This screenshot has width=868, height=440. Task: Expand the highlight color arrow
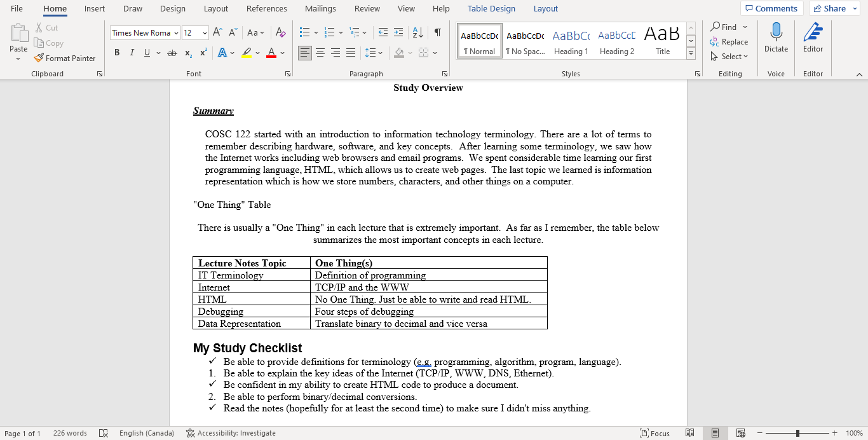click(257, 53)
